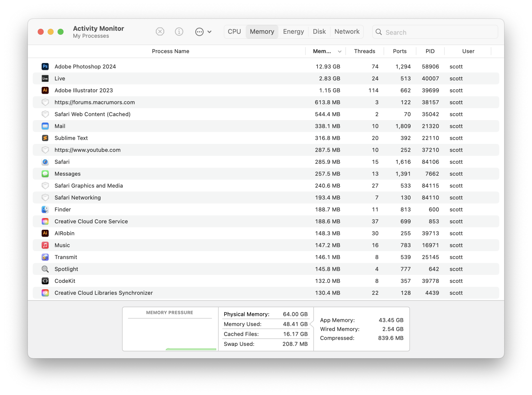Click Safari Graphics and Media shield icon

click(45, 186)
